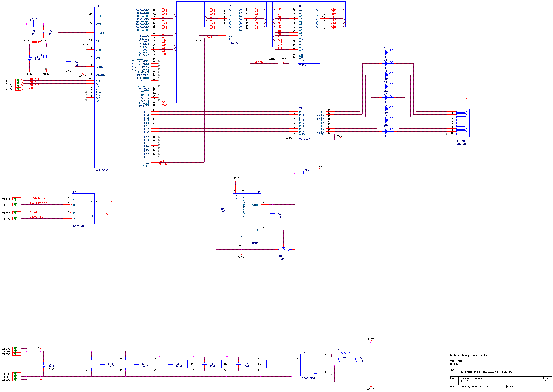Click the P1 10K potentiometer symbol
The height and width of the screenshot is (392, 553).
(x=284, y=249)
